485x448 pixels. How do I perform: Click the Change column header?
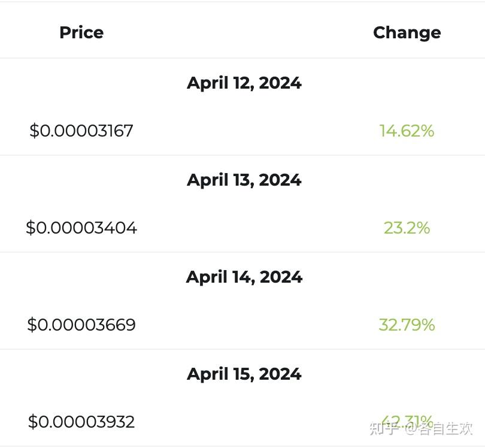click(x=407, y=32)
